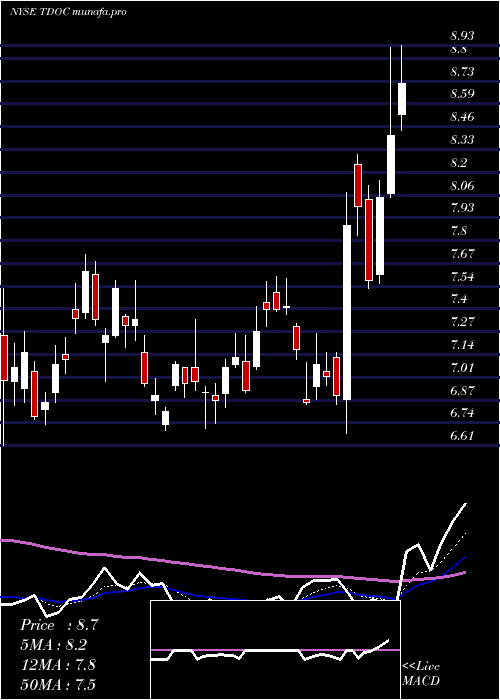The image size is (500, 700).
Task: Select the 7.67 price axis label
Action: [x=462, y=254]
